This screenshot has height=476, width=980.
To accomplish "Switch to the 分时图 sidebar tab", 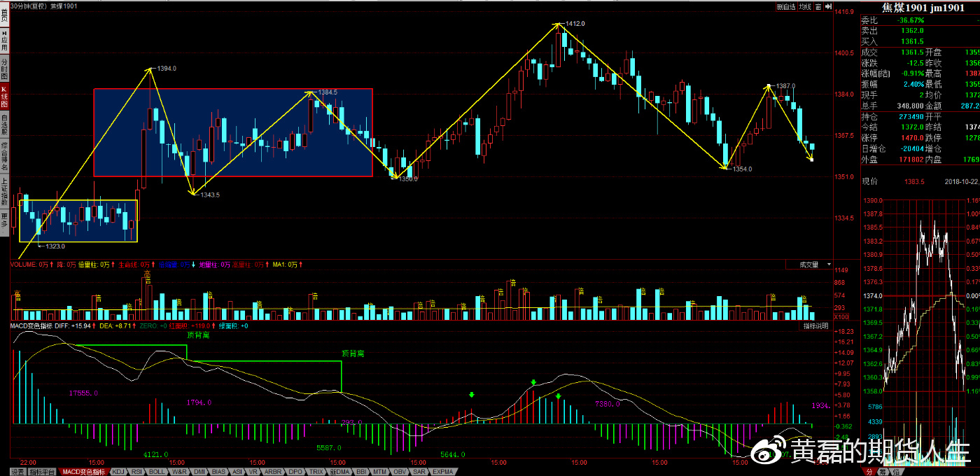I will pos(4,70).
